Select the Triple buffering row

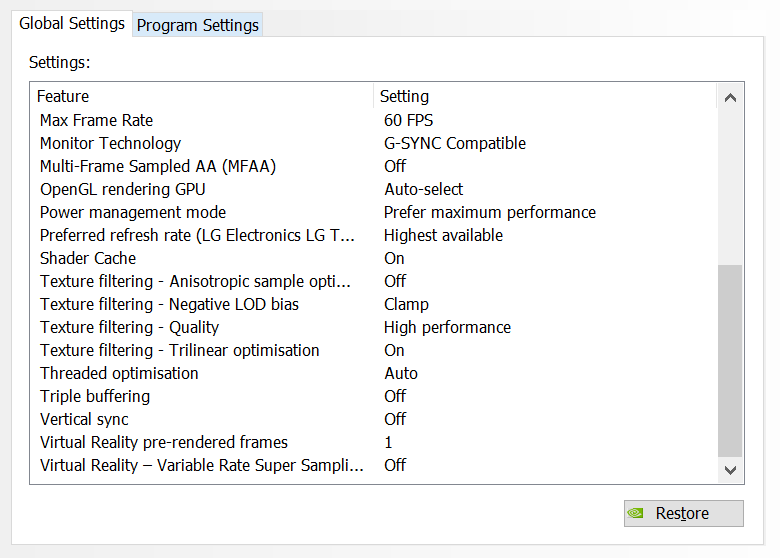click(x=95, y=396)
